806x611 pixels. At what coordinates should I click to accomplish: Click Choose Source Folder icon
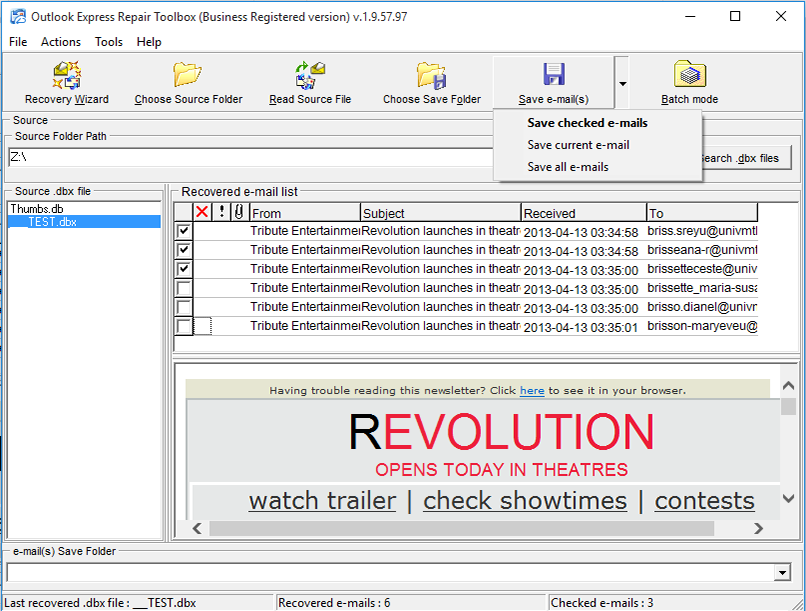pyautogui.click(x=188, y=75)
